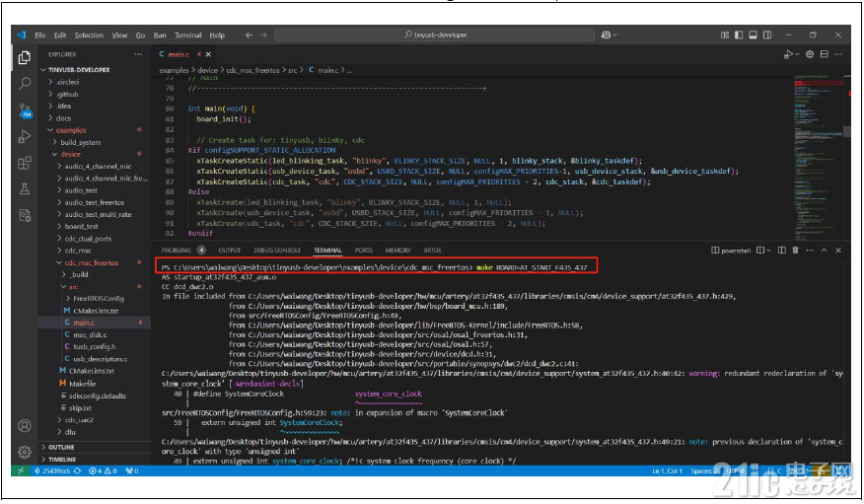Click errors and warnings count in status bar
Image resolution: width=864 pixels, height=504 pixels.
point(103,470)
